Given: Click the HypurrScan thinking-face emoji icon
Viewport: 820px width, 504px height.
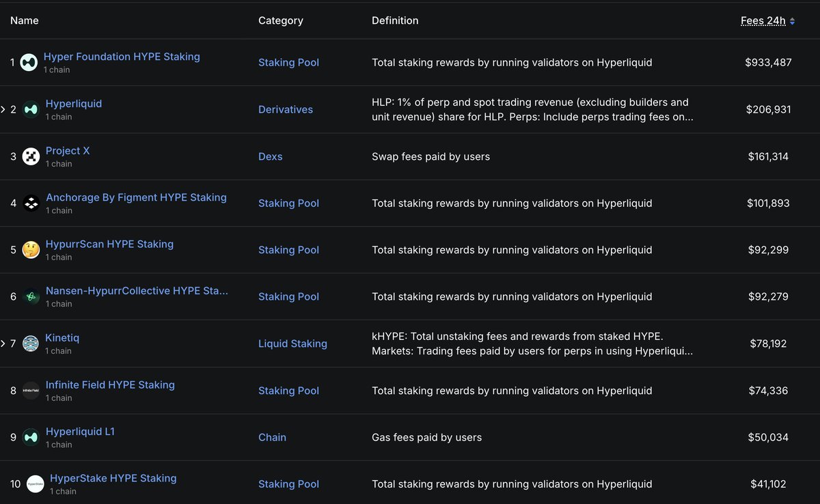Looking at the screenshot, I should click(x=31, y=250).
